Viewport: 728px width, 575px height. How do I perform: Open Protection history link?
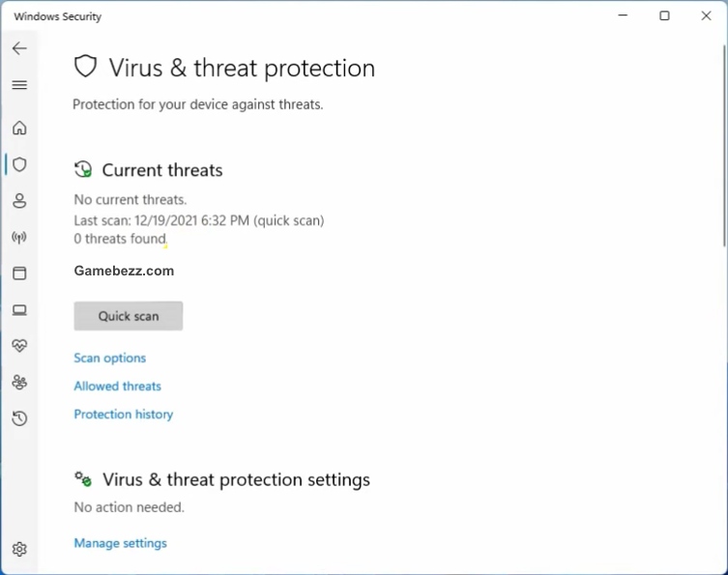(x=124, y=414)
